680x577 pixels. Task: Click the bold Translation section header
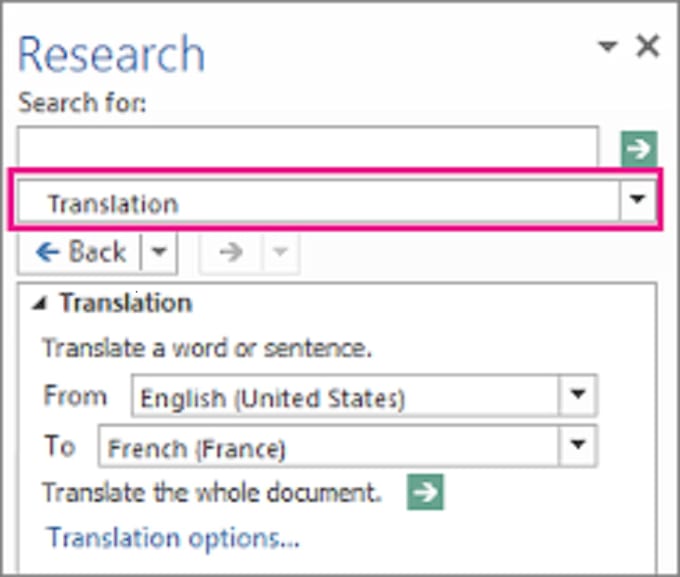coord(125,303)
